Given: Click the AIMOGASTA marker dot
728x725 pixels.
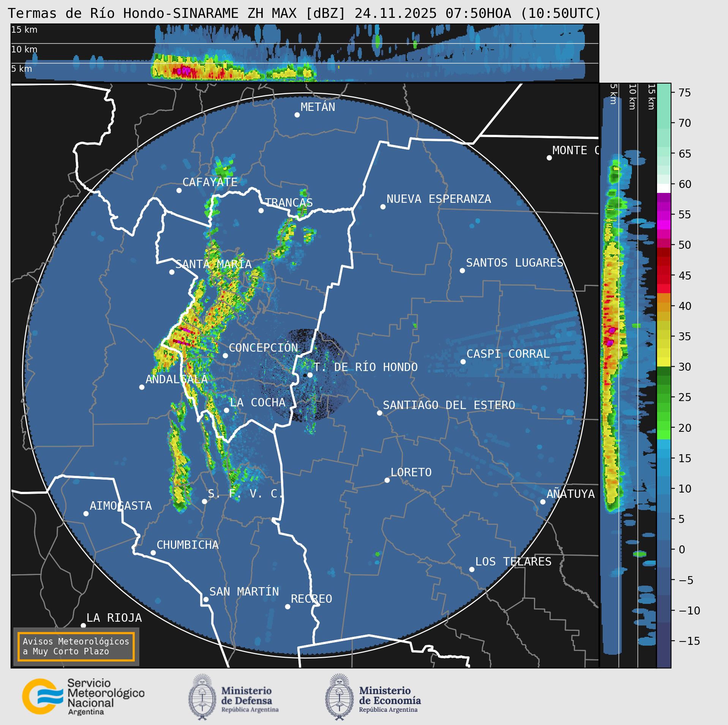Looking at the screenshot, I should 86,513.
